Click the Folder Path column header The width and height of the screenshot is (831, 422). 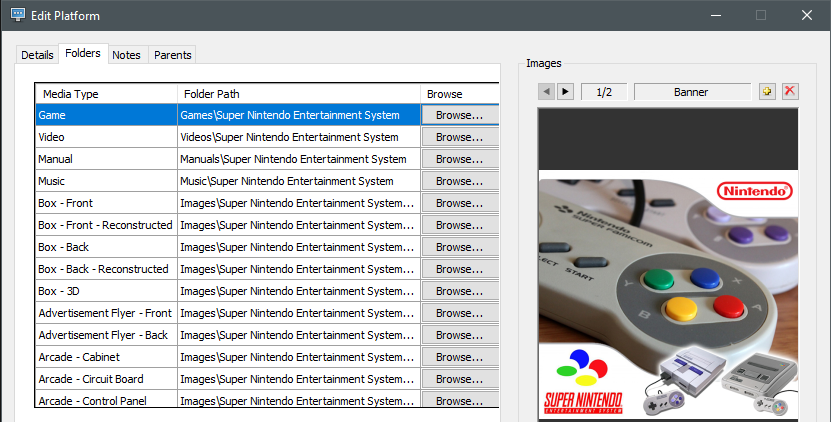coord(299,94)
